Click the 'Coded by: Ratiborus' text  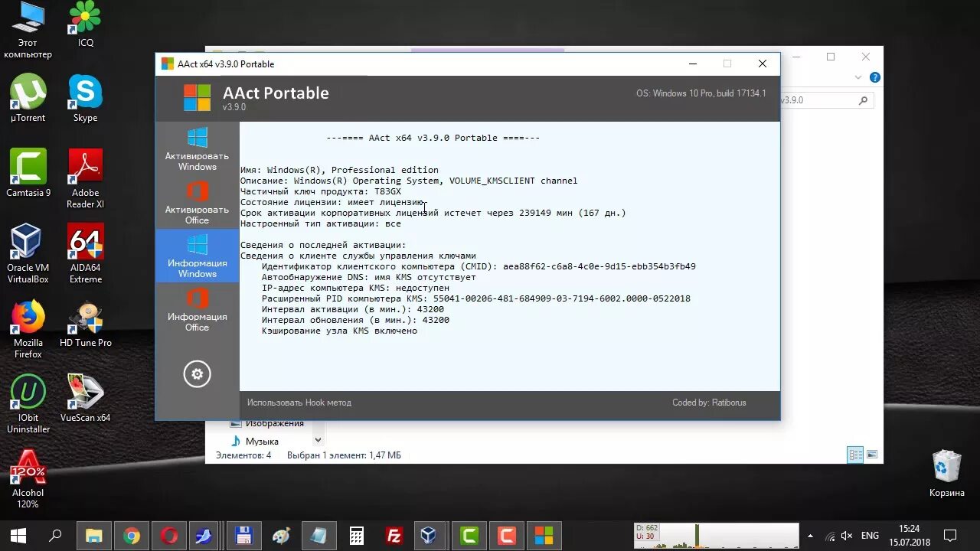coord(709,403)
